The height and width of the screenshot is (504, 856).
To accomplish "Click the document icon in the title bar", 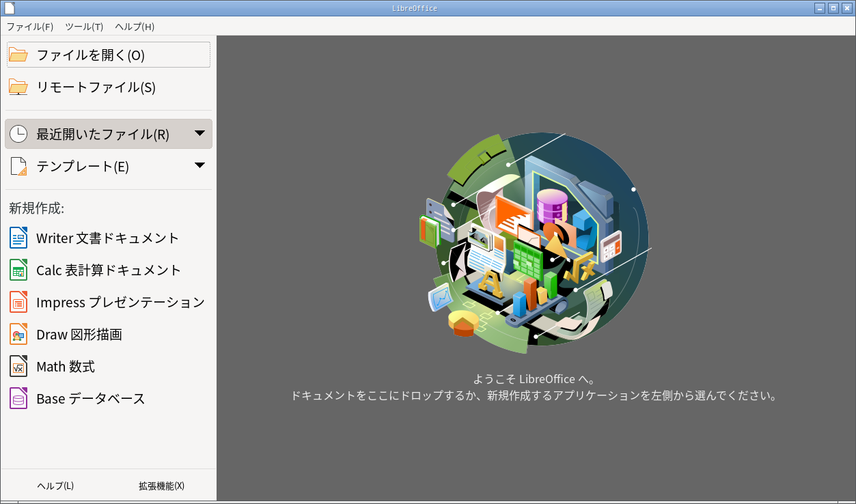I will pos(9,8).
